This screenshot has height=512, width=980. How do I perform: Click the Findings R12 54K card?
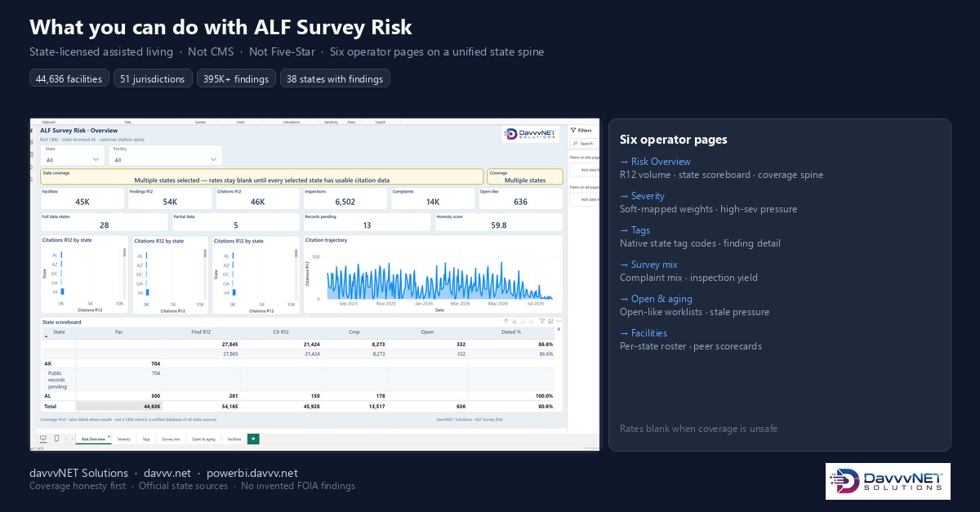point(170,198)
